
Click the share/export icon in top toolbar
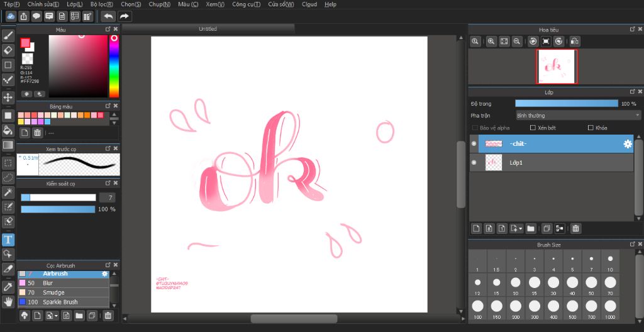[x=24, y=16]
